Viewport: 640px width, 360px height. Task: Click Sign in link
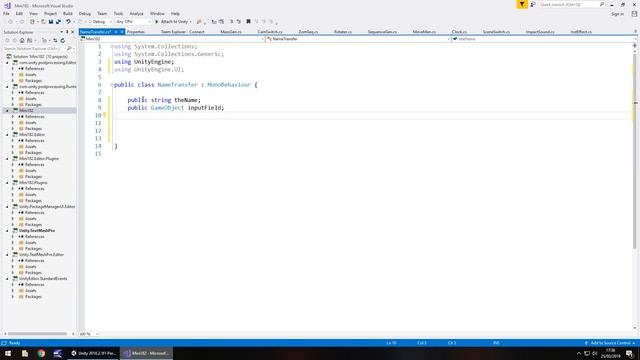[x=617, y=14]
